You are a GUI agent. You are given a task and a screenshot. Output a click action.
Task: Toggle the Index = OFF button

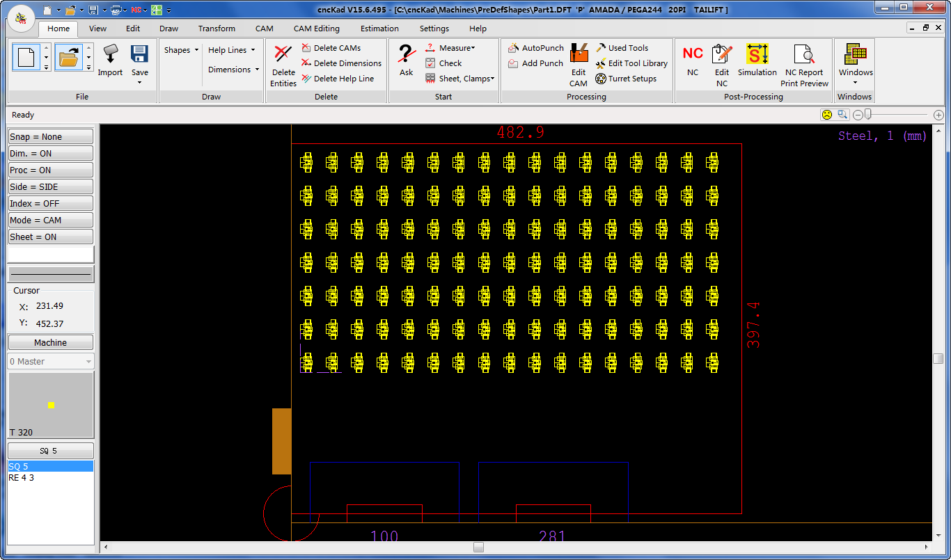(x=50, y=204)
